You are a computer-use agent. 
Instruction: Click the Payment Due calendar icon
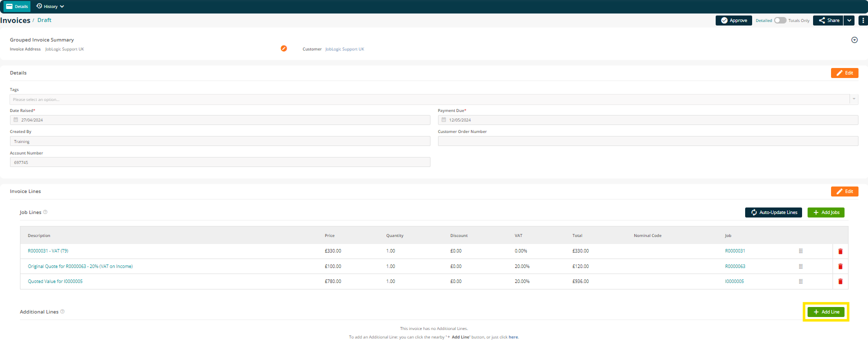tap(443, 120)
